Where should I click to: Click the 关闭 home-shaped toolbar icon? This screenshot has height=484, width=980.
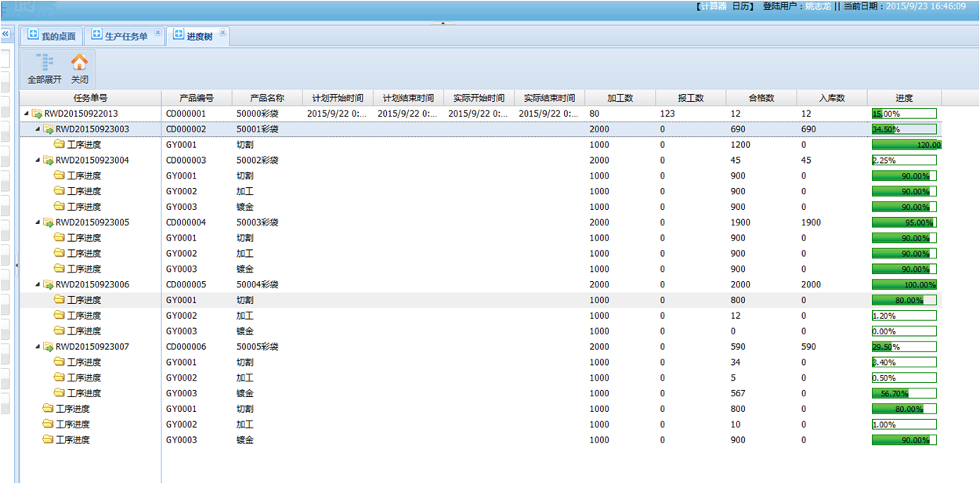(79, 63)
